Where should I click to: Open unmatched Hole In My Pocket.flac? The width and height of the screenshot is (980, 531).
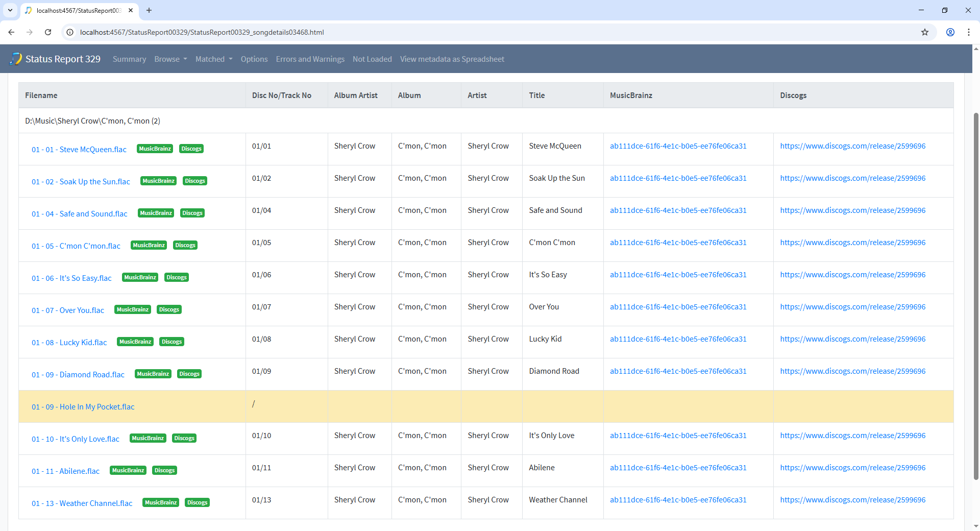coord(83,407)
